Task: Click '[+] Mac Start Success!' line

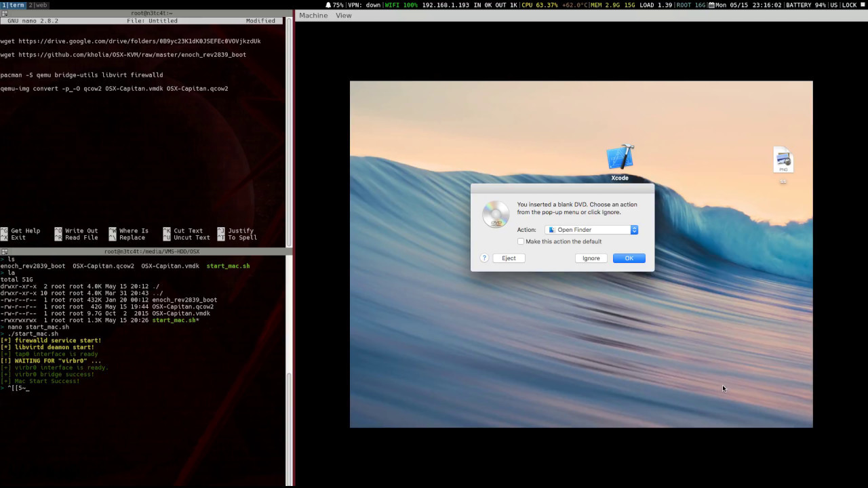Action: 40,381
